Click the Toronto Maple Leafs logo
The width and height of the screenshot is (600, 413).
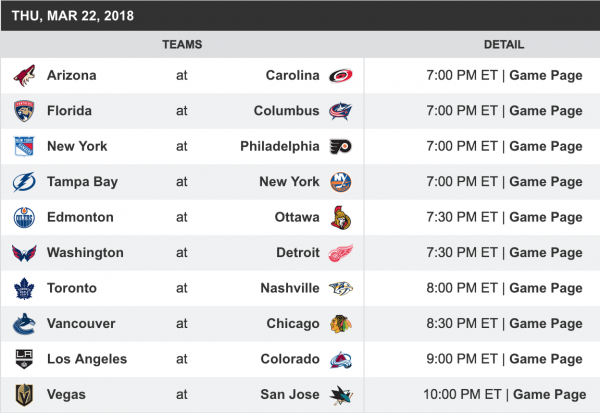pyautogui.click(x=25, y=289)
